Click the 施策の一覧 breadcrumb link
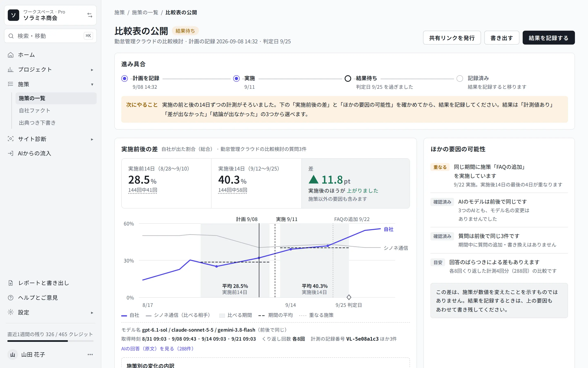588x368 pixels. [x=145, y=12]
